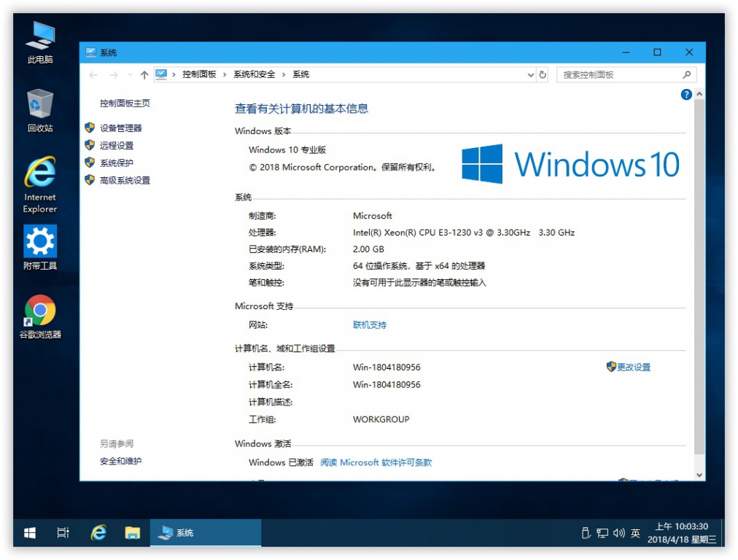Close the 系统 window

[x=689, y=52]
